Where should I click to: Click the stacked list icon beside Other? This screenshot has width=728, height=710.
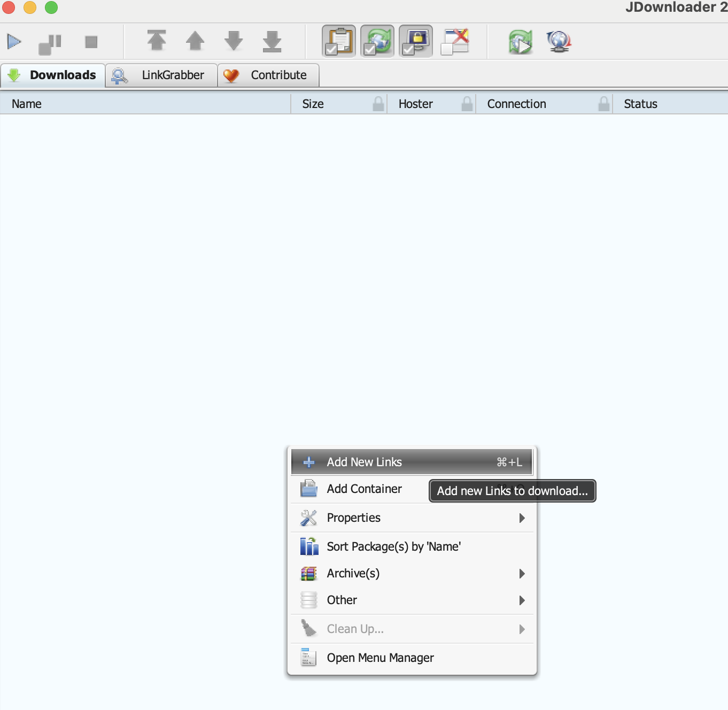point(309,600)
